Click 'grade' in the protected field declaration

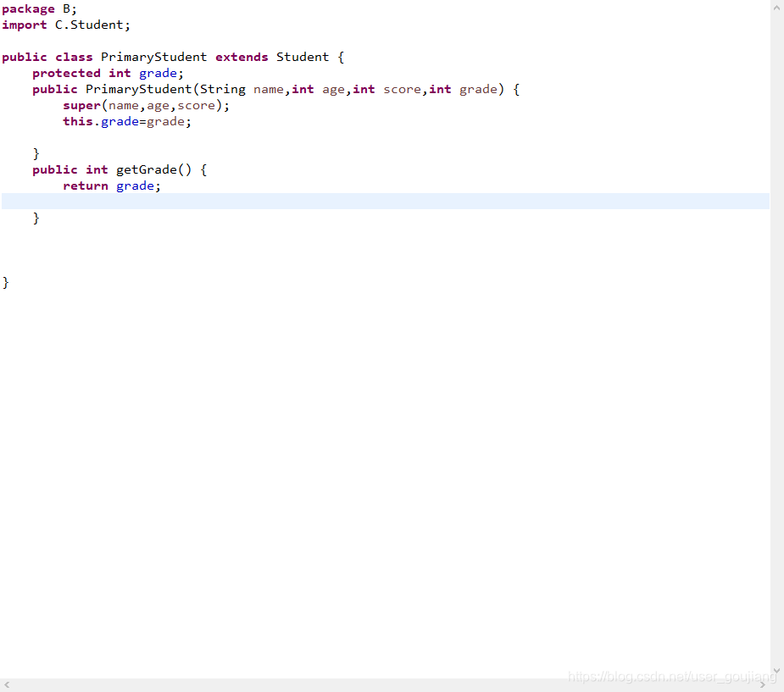158,74
